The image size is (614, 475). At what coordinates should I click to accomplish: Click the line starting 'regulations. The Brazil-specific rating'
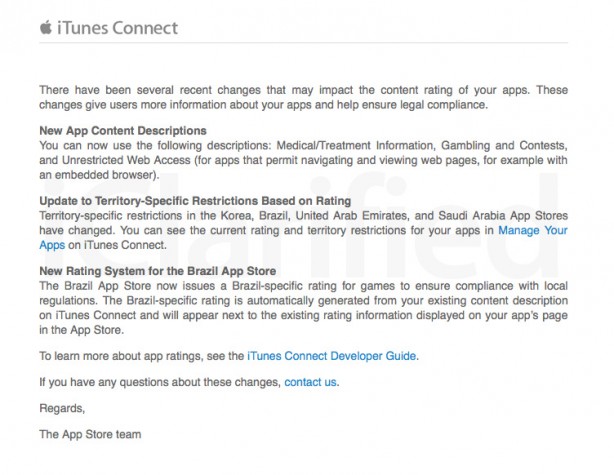tap(303, 300)
